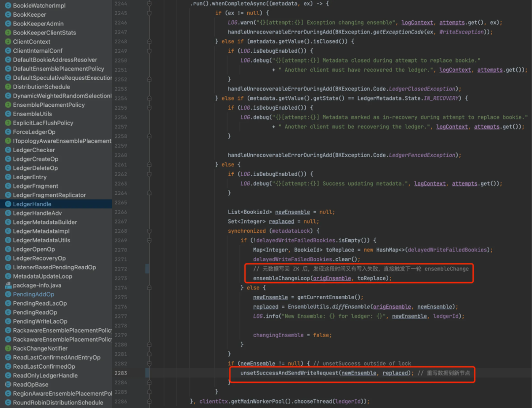Click the file icon beside package-info.java
Screen dimensions: 532x408
(8, 285)
